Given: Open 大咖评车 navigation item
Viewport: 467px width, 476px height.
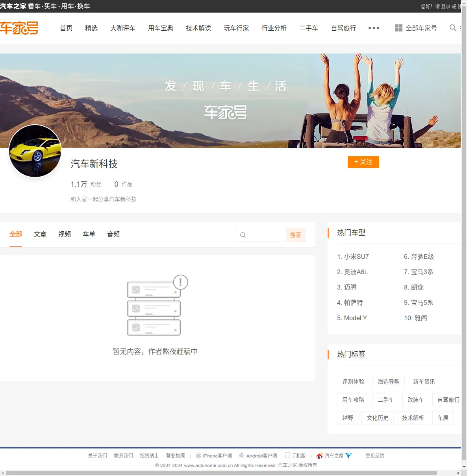Looking at the screenshot, I should click(123, 28).
